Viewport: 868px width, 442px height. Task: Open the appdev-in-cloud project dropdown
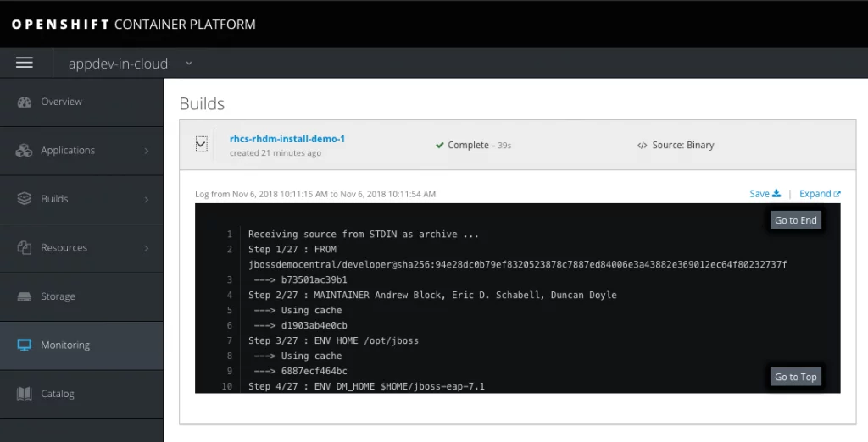click(x=130, y=64)
